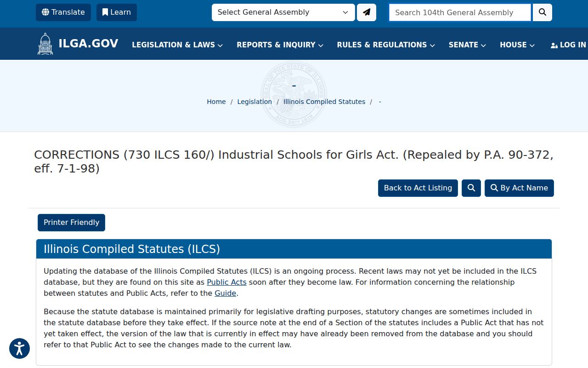
Task: Search By Act Name button
Action: tap(519, 188)
